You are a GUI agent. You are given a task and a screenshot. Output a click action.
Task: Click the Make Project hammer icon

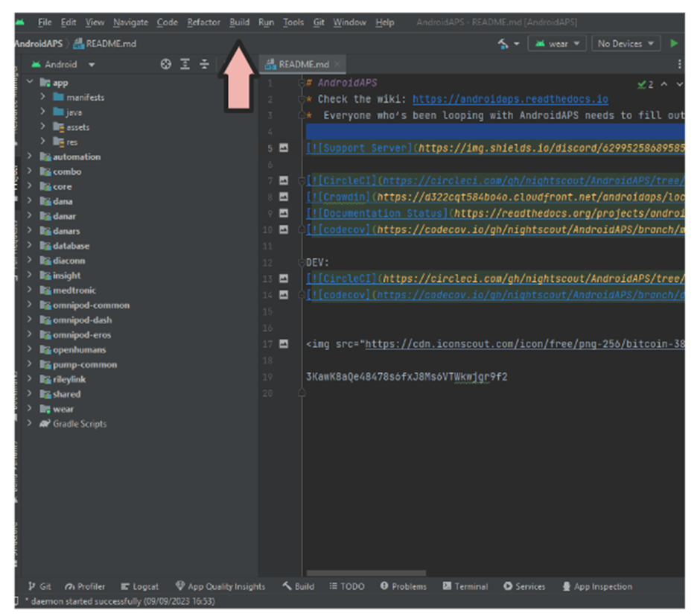tap(503, 44)
